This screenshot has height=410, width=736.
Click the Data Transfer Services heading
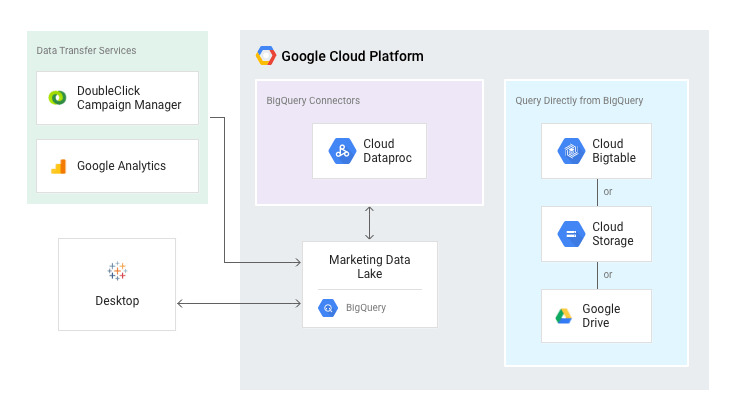point(86,50)
